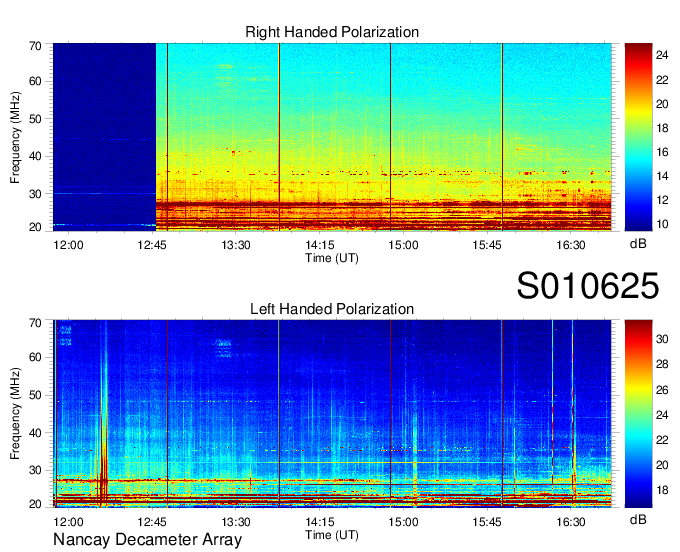This screenshot has height=552, width=680.
Task: Click the 30 dB value on the left-handed colorbar
Action: pyautogui.click(x=662, y=339)
